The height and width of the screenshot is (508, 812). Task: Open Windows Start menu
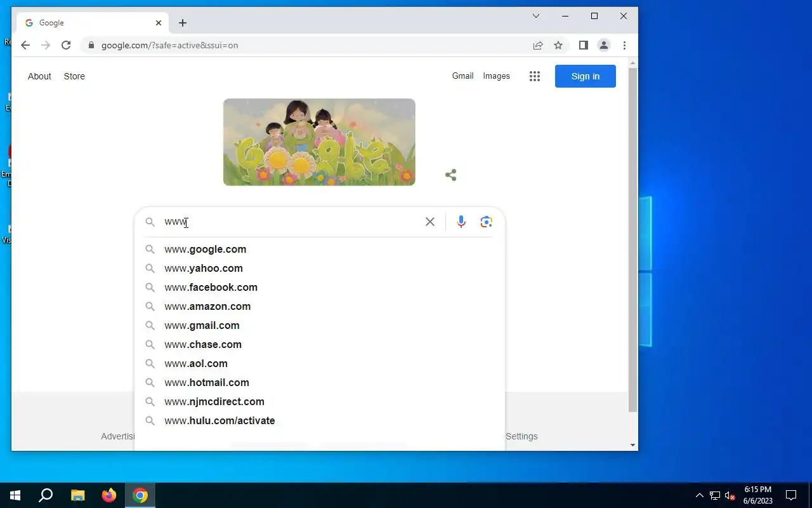tap(15, 495)
